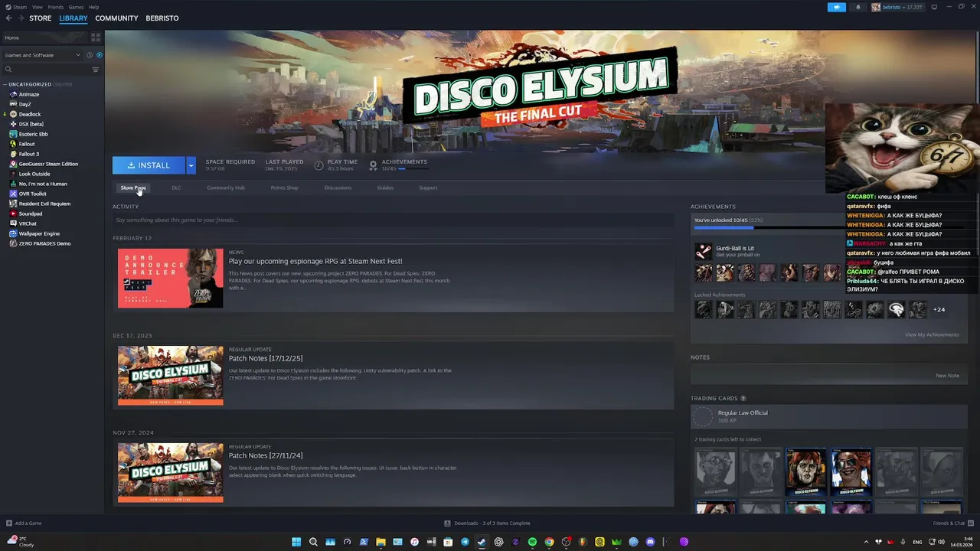
Task: Open the Downloads status bar entry
Action: 488,523
